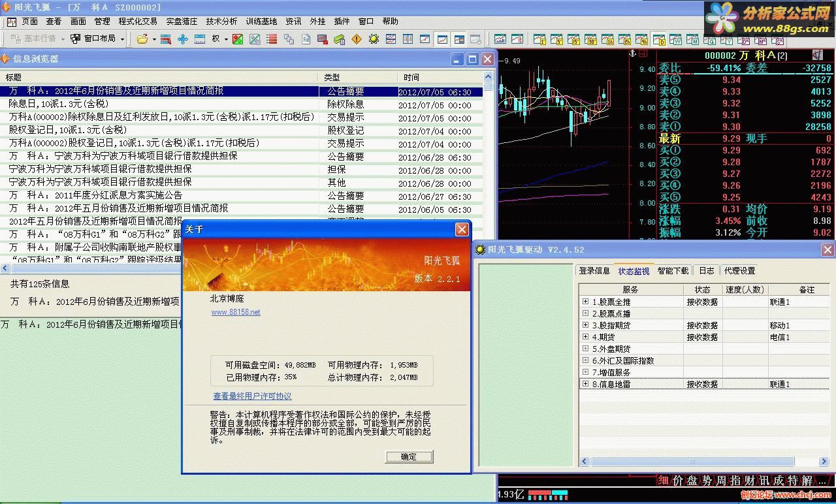Image resolution: width=836 pixels, height=504 pixels.
Task: Switch to the 智能下载 tab
Action: pyautogui.click(x=673, y=270)
